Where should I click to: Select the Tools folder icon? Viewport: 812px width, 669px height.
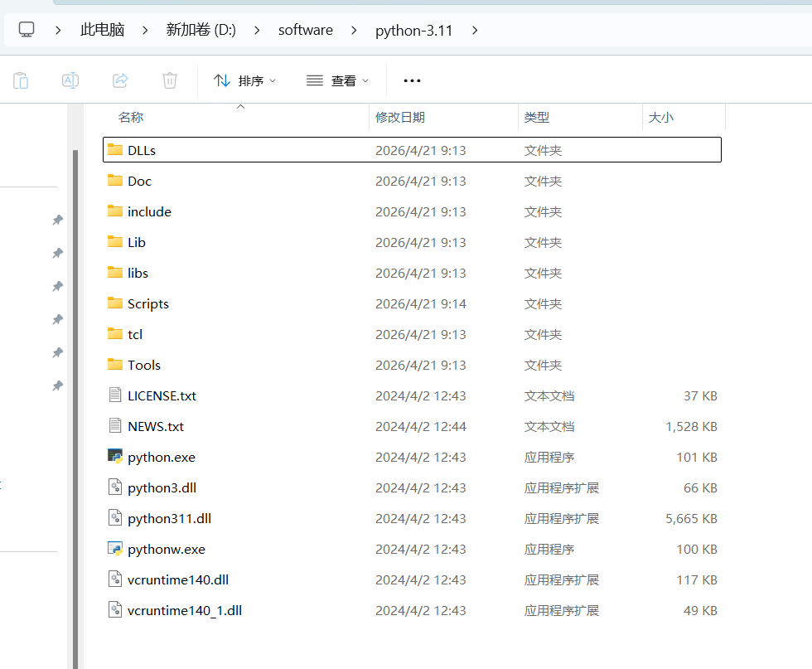115,364
